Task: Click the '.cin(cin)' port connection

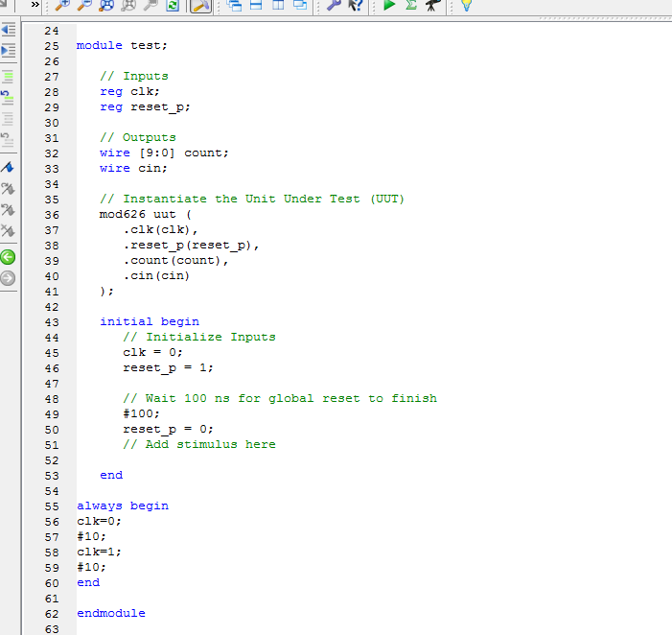Action: pos(156,275)
